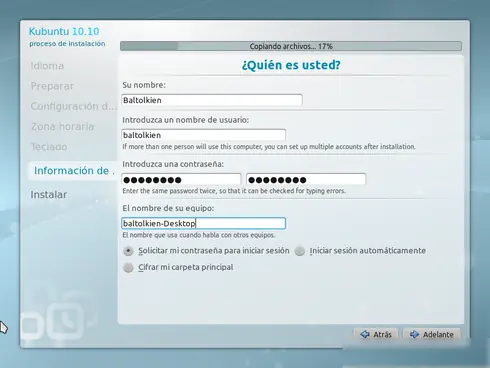The image size is (490, 368).
Task: Click the Copiando archivos 17% progress bar
Action: [291, 46]
